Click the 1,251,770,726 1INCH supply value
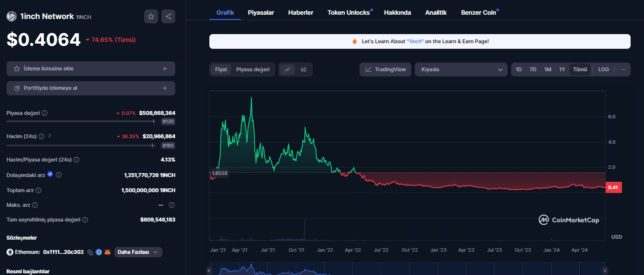This screenshot has height=275, width=644. pyautogui.click(x=150, y=175)
